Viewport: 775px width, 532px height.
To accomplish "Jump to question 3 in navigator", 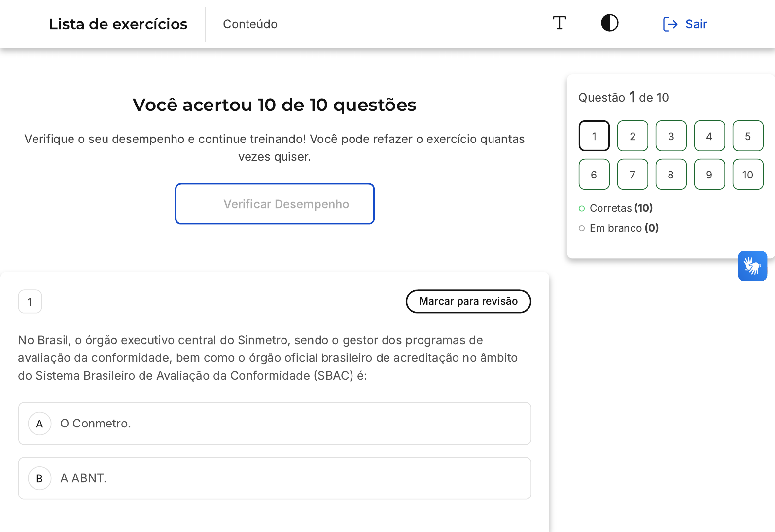I will click(x=671, y=136).
